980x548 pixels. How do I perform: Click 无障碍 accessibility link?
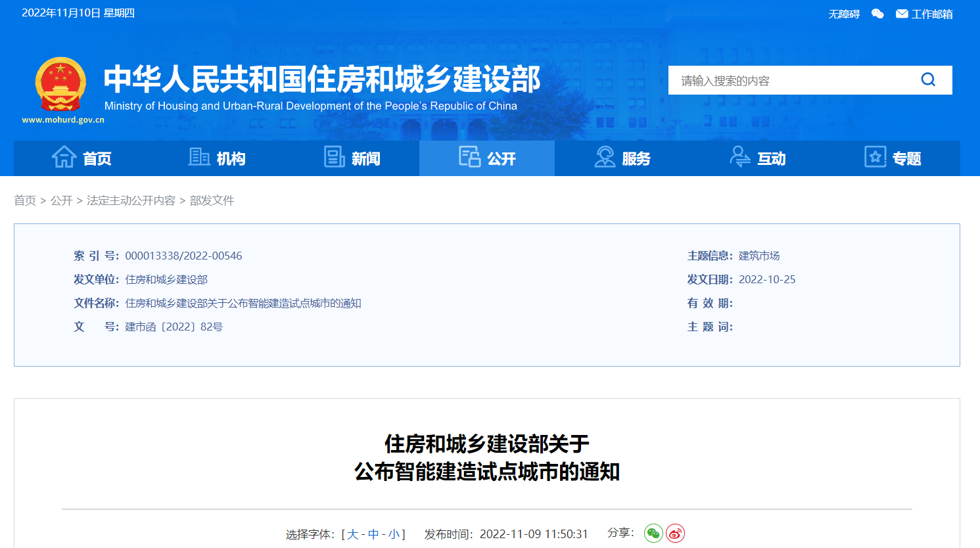(x=844, y=14)
